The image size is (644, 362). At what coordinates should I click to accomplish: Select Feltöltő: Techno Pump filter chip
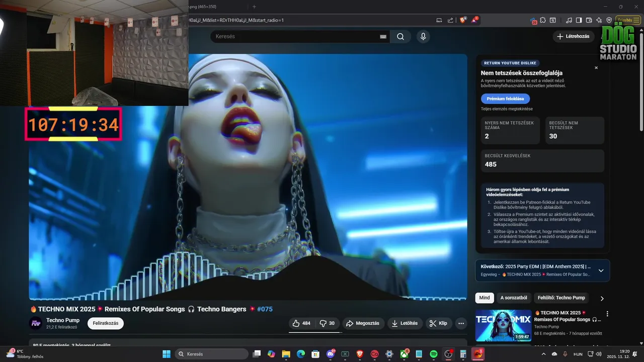[561, 298]
